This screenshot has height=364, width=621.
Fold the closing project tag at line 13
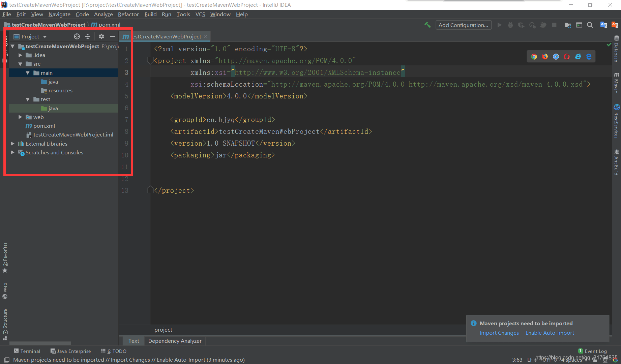tap(150, 190)
